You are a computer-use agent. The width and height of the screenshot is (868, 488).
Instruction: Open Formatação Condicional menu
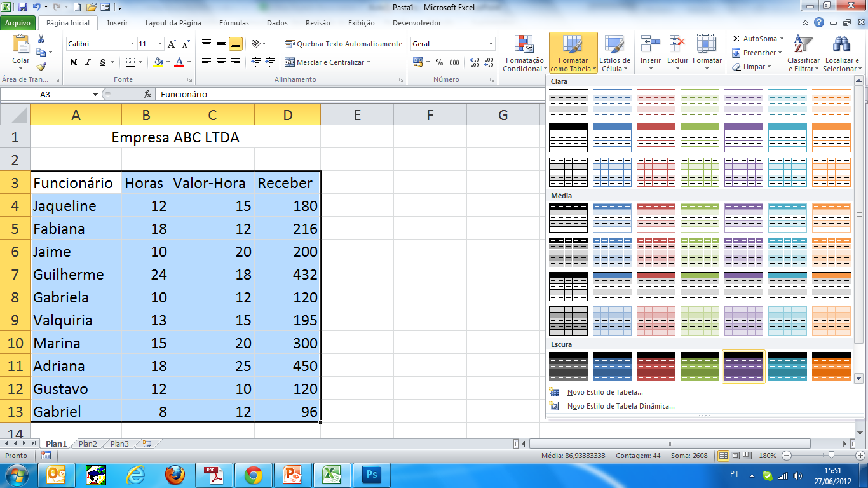(523, 53)
